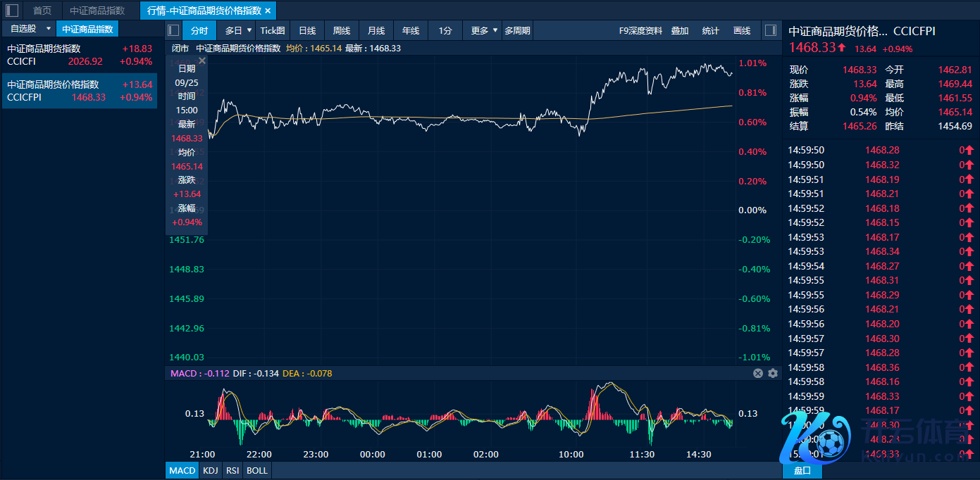Screen dimensions: 980x480
Task: Select CCICFI 中证商品期货指数 row
Action: [79, 55]
